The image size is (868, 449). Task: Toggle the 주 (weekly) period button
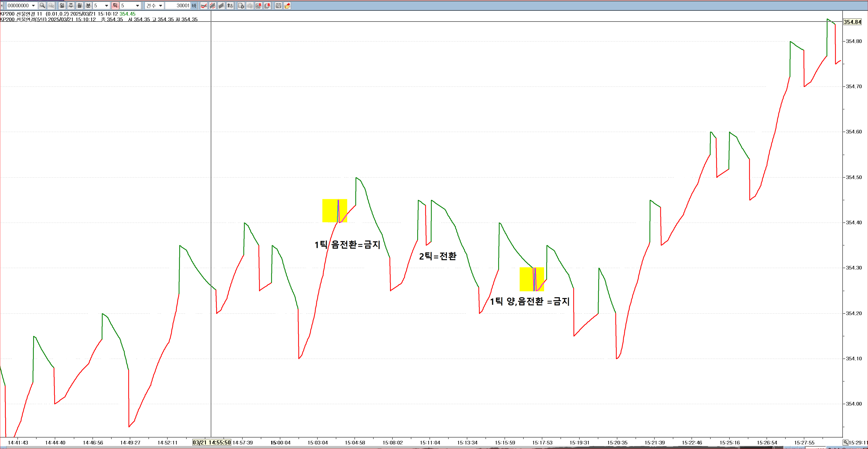pyautogui.click(x=71, y=5)
